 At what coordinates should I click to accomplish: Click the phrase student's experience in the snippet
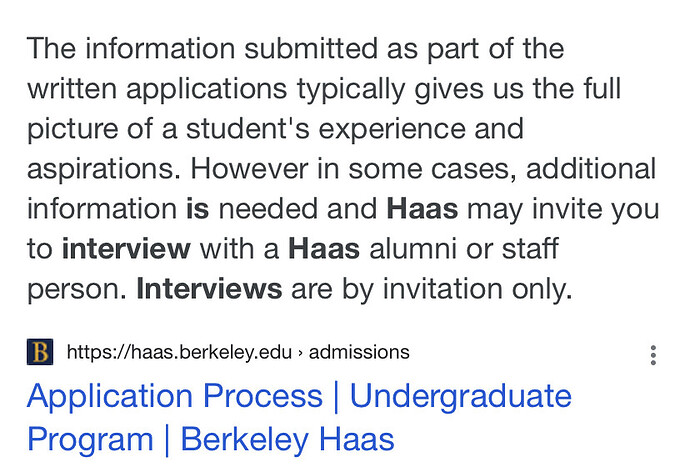coord(326,130)
